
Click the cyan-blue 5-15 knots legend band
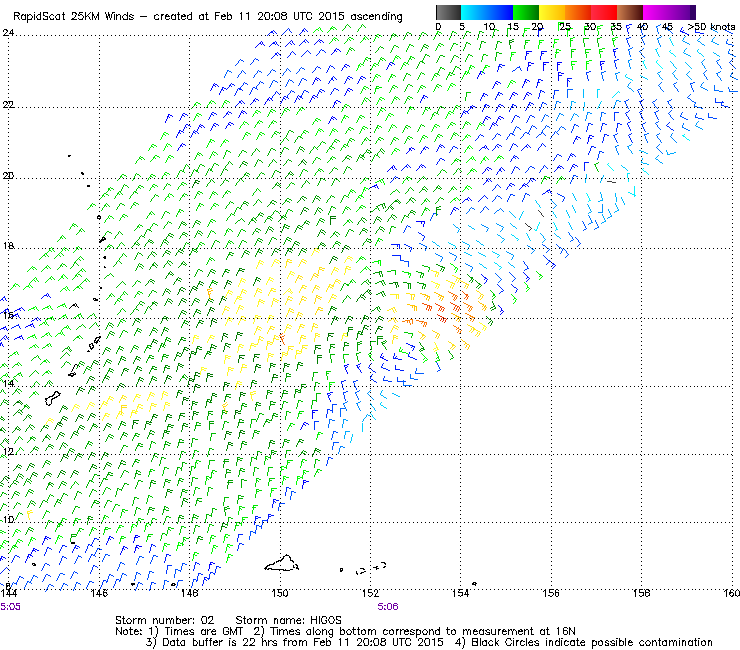click(487, 12)
